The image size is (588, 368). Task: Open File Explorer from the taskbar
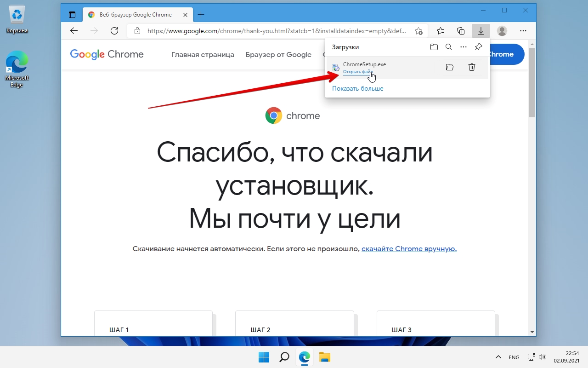tap(325, 357)
